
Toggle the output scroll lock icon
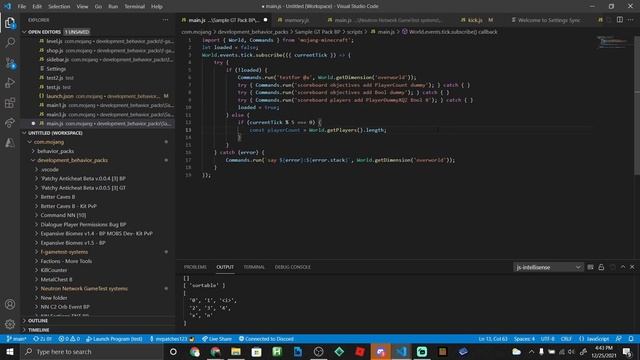click(601, 267)
